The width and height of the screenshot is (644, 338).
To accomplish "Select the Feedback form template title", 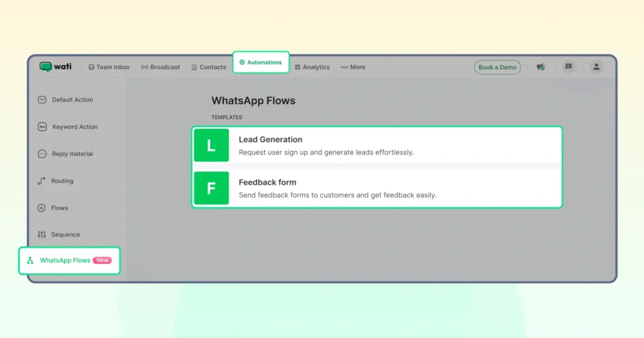I will [267, 182].
